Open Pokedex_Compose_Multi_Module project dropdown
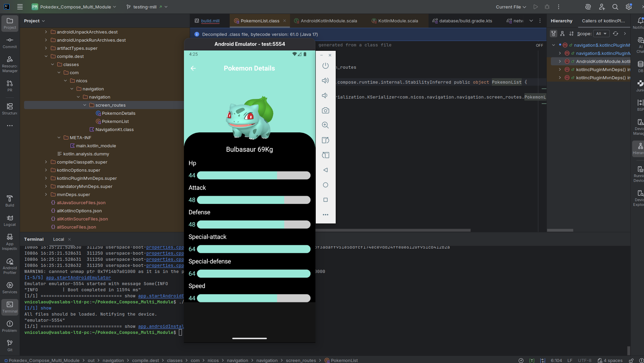 [74, 7]
